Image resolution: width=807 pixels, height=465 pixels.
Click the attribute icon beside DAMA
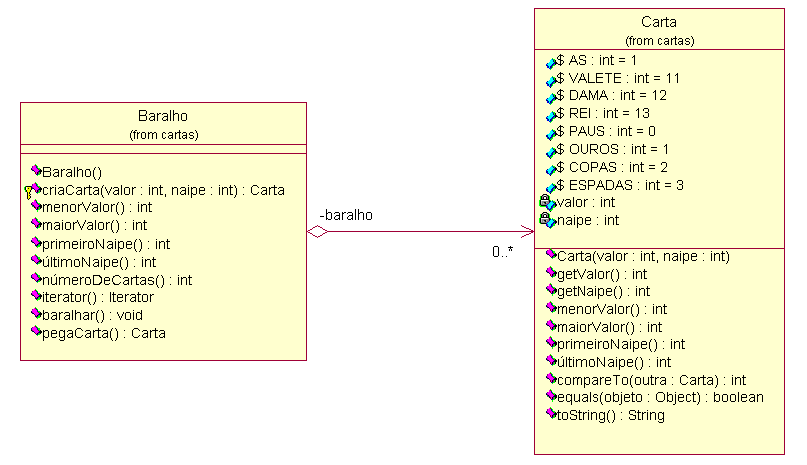551,98
